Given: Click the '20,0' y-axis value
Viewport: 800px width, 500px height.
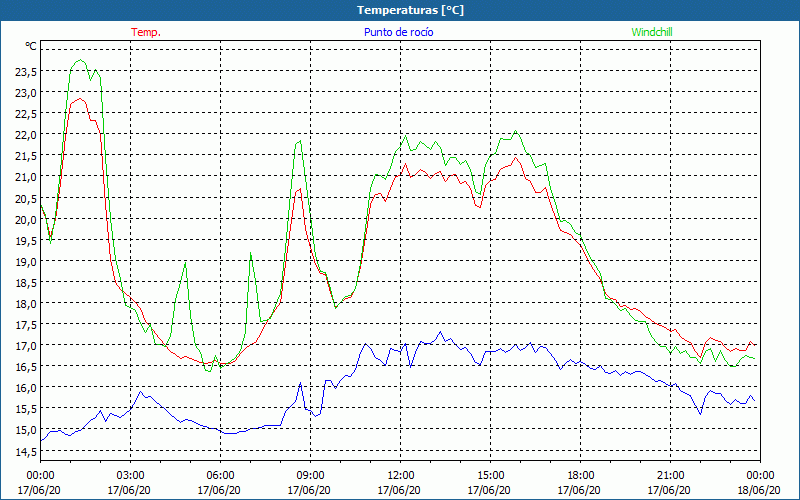Looking at the screenshot, I should click(26, 220).
